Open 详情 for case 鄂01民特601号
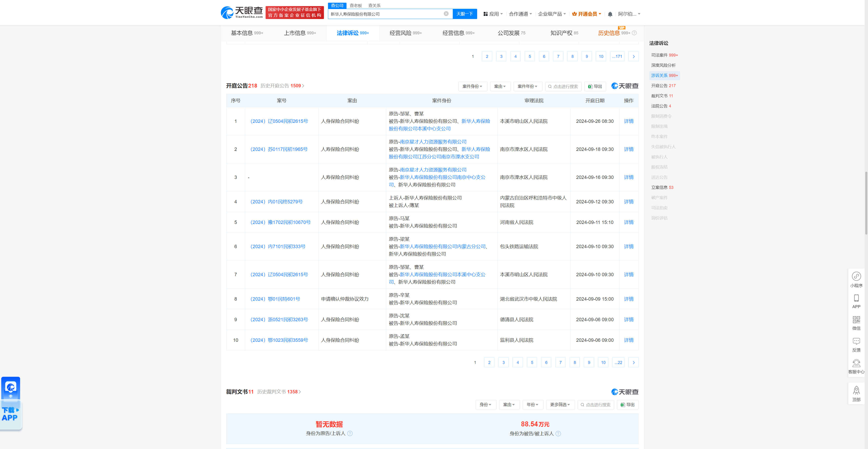Screen dimensions: 868x449 628,299
